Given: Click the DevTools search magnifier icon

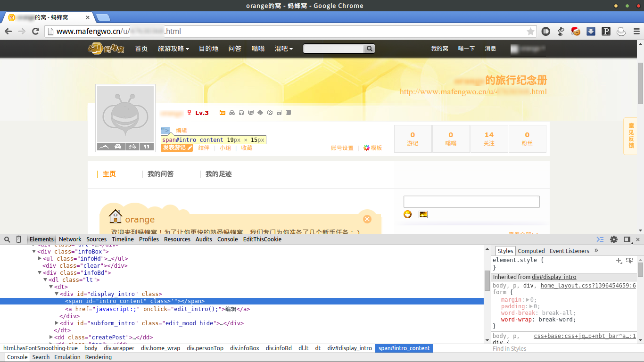Looking at the screenshot, I should coord(7,239).
